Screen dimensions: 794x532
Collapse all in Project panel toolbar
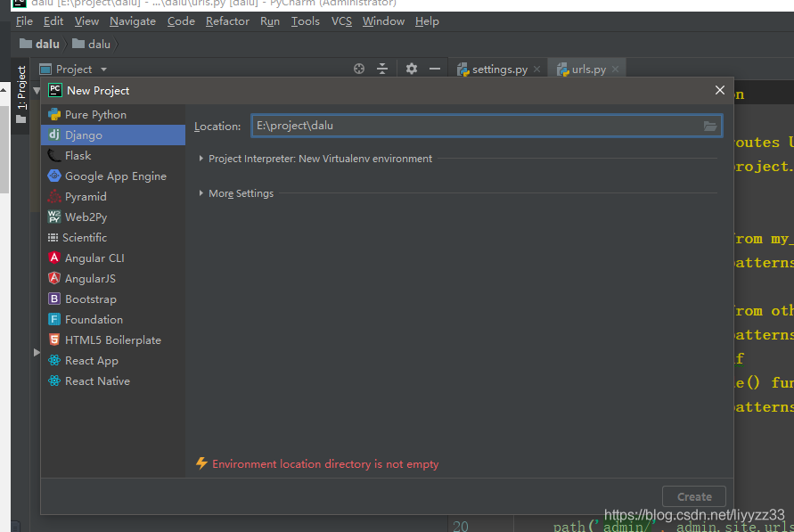pos(382,69)
